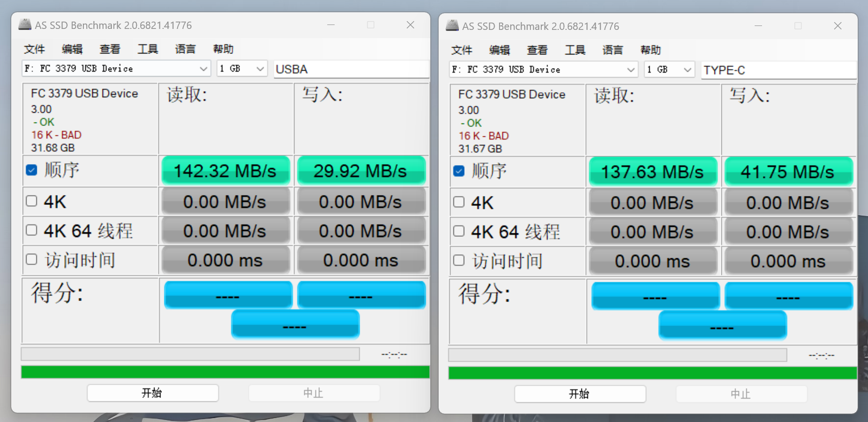868x422 pixels.
Task: Open the 工具 menu in the TYPE-C window
Action: coord(575,50)
